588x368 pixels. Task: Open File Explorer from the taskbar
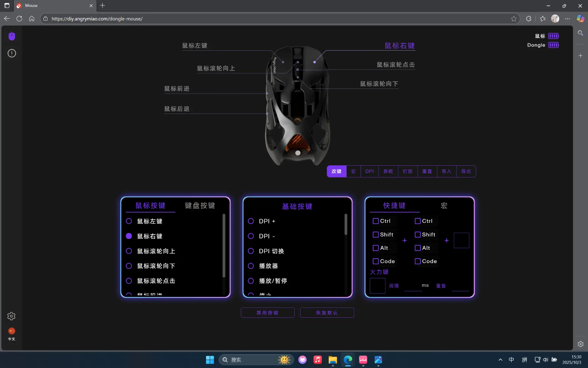pos(332,360)
